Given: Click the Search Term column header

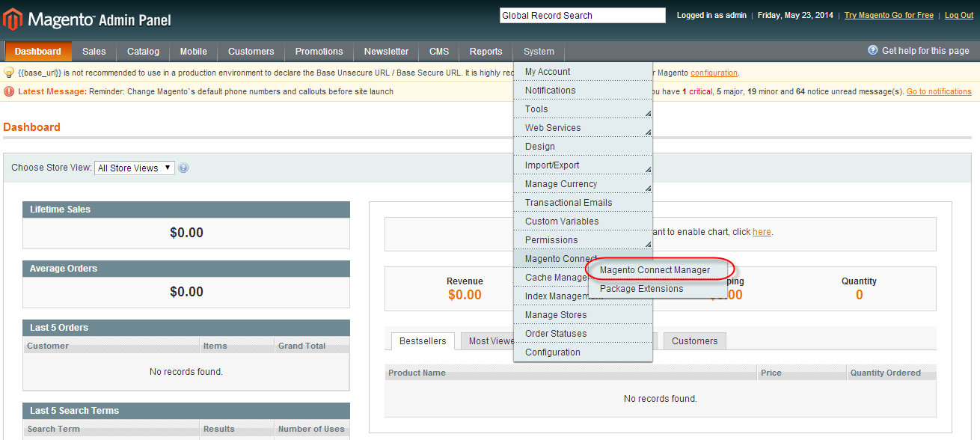Looking at the screenshot, I should point(111,429).
